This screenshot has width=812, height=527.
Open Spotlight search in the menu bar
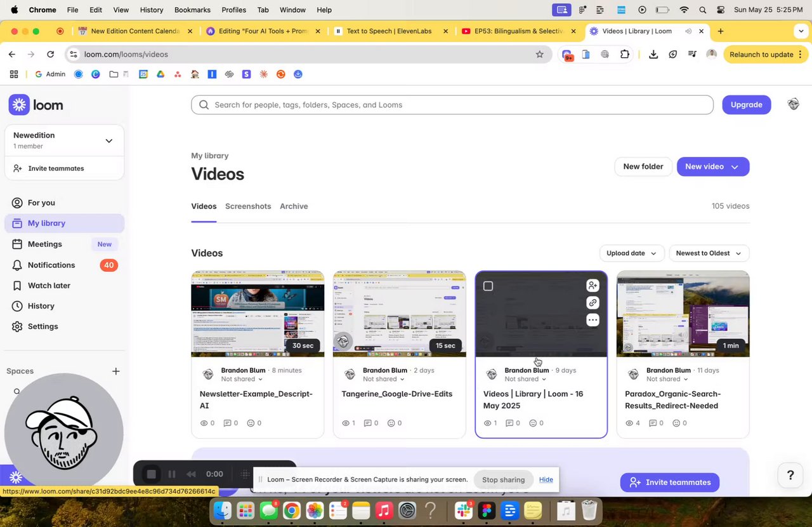(x=702, y=10)
